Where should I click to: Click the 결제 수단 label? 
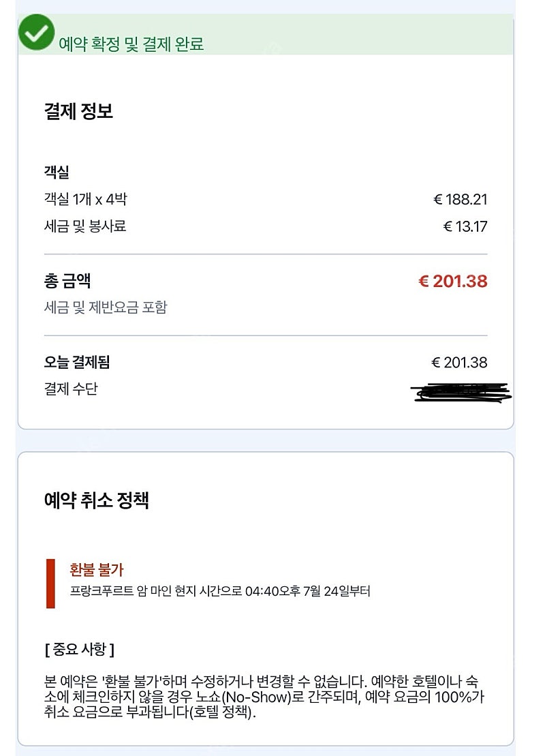(71, 389)
